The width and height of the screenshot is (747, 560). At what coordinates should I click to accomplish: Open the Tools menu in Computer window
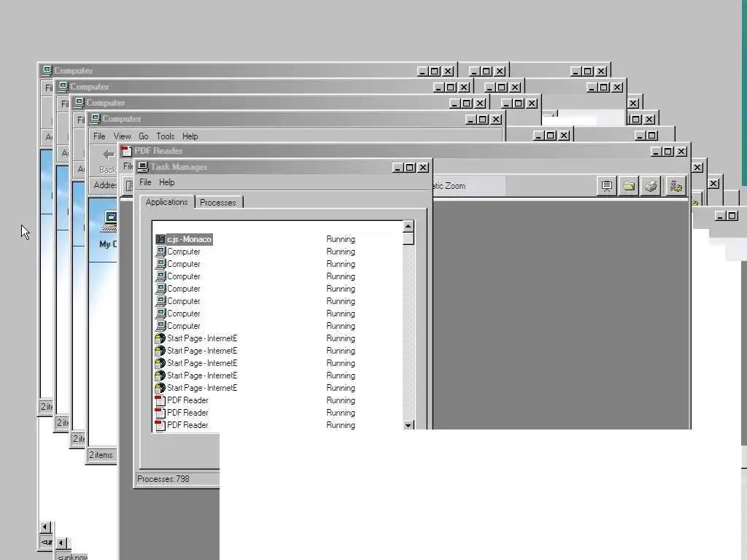click(x=166, y=136)
